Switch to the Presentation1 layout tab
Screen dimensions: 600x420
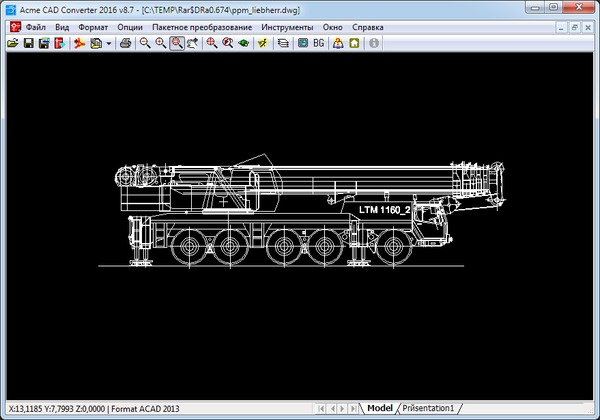tap(429, 408)
